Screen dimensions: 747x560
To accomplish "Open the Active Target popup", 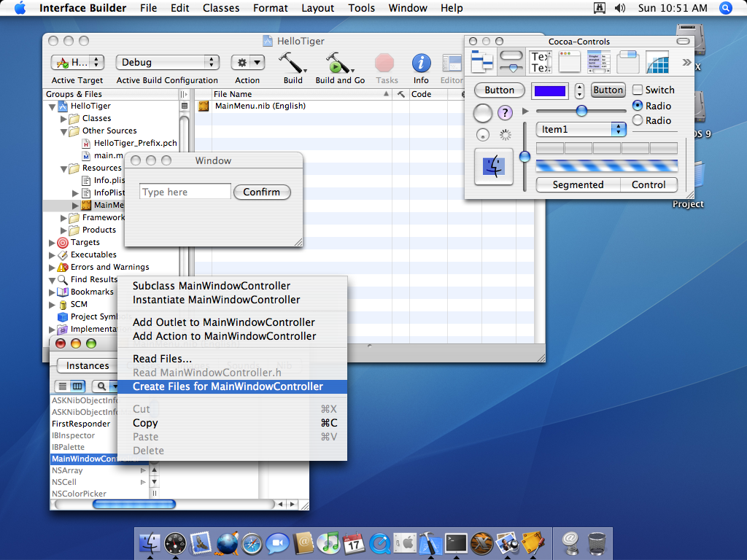I will 77,63.
